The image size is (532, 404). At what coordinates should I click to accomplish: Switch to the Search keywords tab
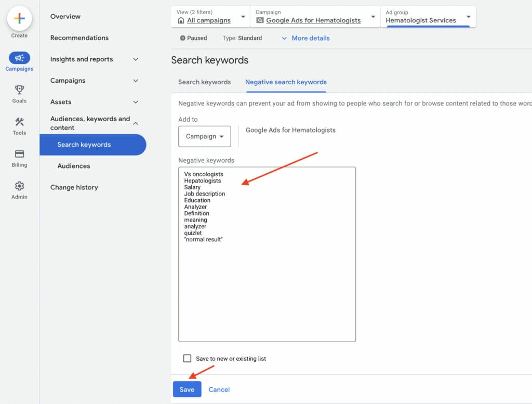(204, 82)
